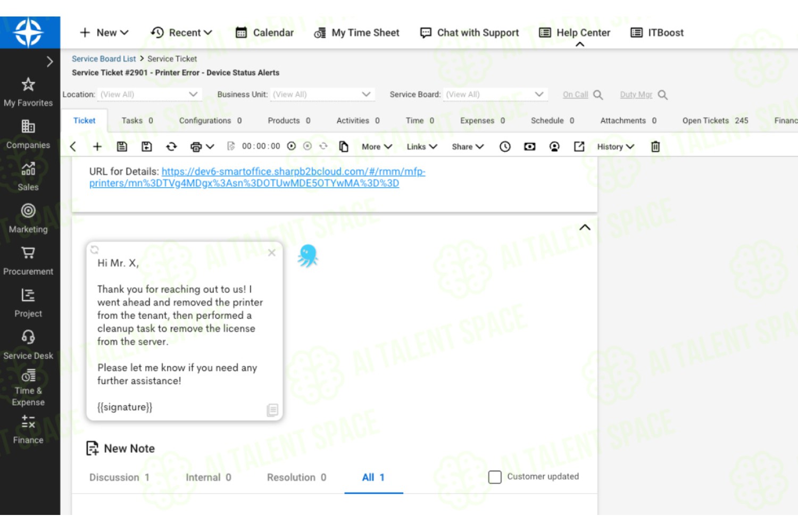Viewport: 798px width, 532px height.
Task: Select the Internal notes tab
Action: point(209,478)
